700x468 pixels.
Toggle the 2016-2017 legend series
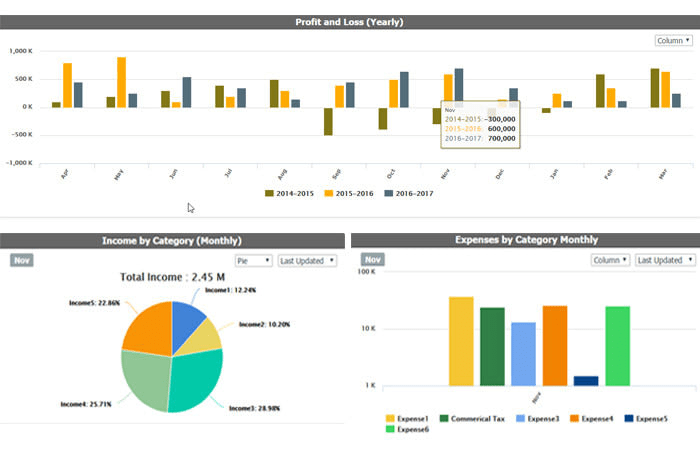pos(409,193)
